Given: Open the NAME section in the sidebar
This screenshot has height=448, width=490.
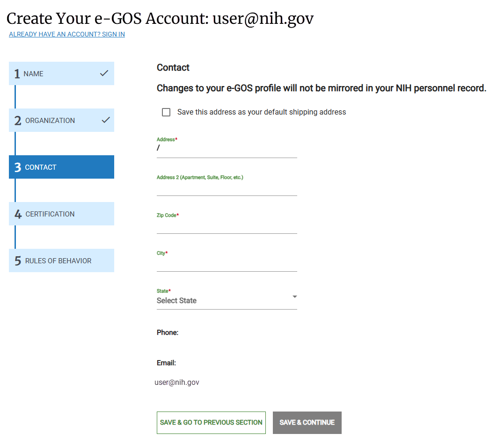Looking at the screenshot, I should [61, 73].
